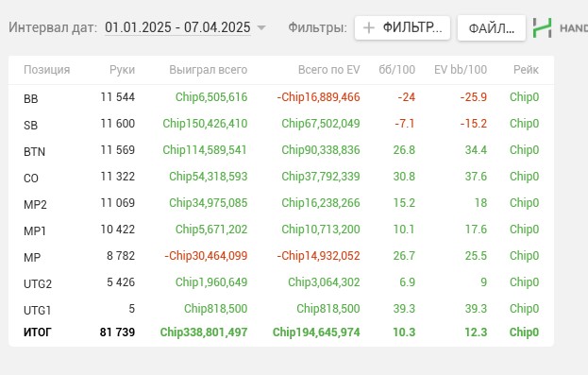Sort by EV bb/100 column header

(x=461, y=70)
